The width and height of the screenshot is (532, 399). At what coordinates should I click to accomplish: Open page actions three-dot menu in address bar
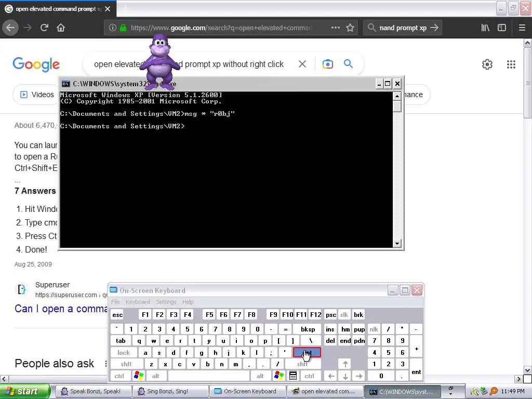tap(336, 28)
